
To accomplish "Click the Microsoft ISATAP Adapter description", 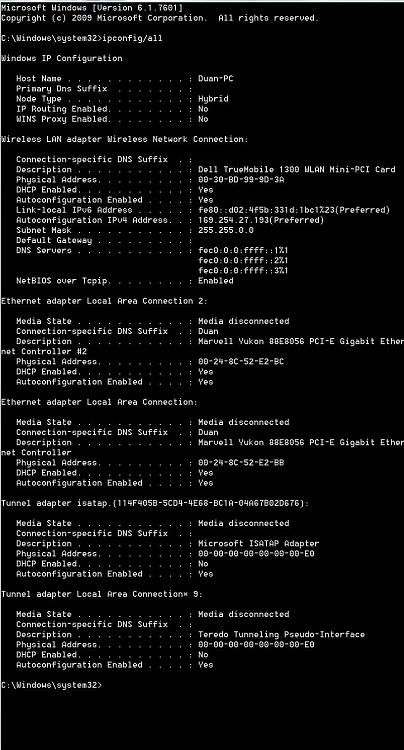I will pyautogui.click(x=259, y=543).
